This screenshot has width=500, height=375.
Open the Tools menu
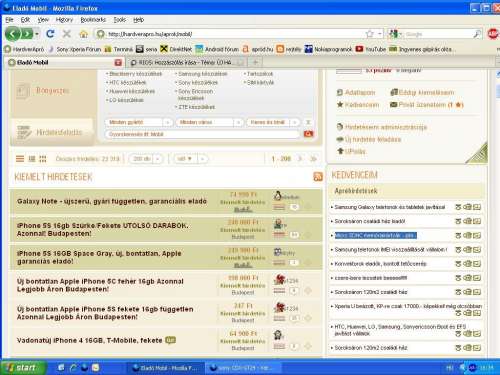click(x=120, y=20)
